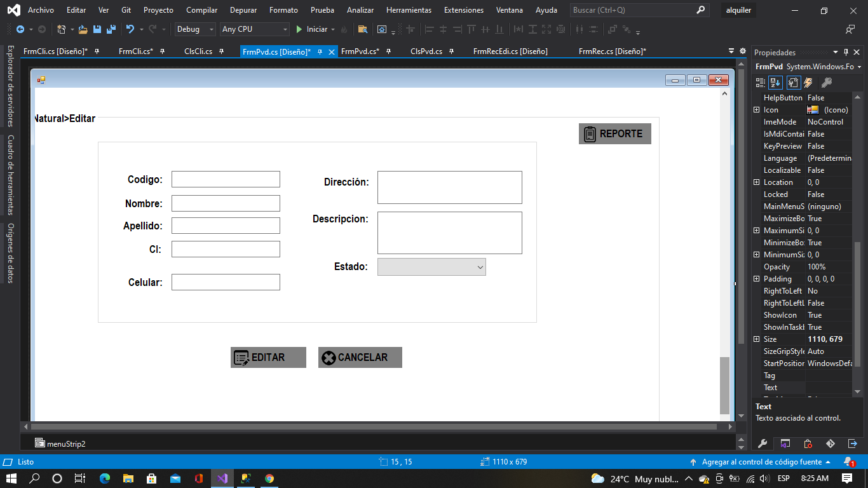Expand the Padding property
This screenshot has height=488, width=868.
pos(756,279)
